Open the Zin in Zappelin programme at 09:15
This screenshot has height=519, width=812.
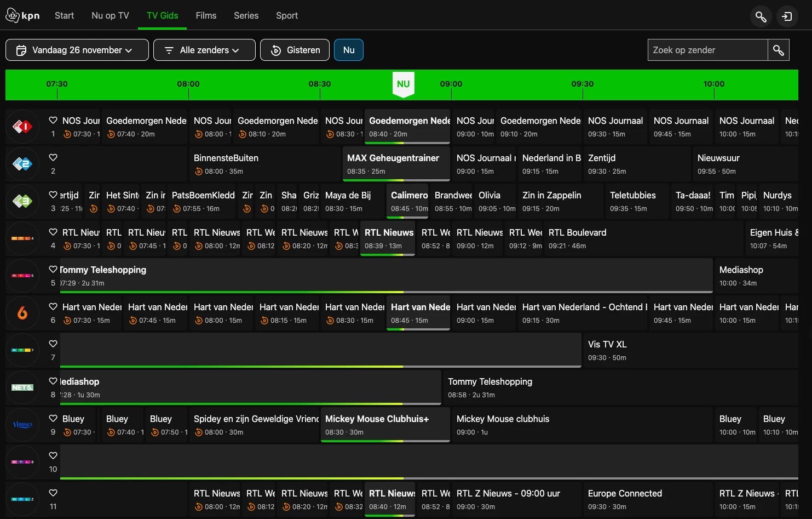coord(561,201)
